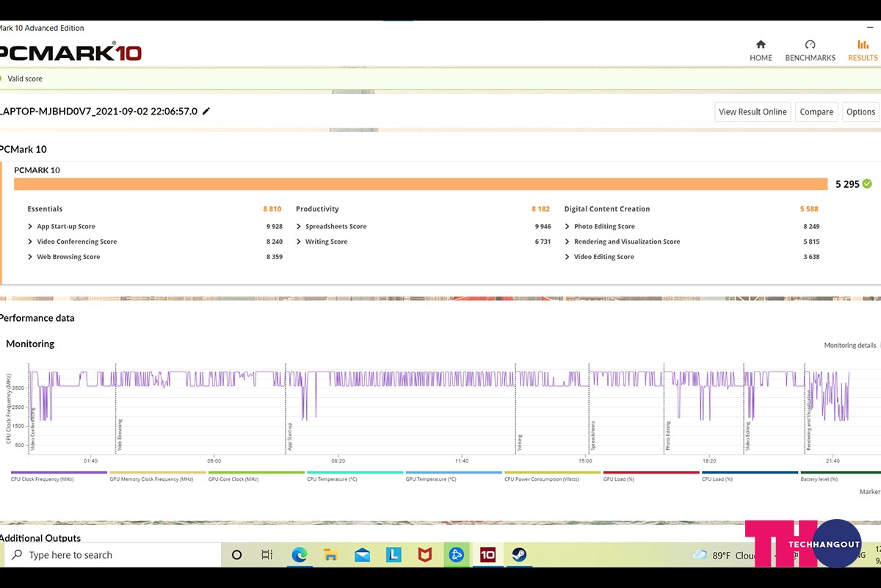Click the Video Conferencing value 8 240

274,242
